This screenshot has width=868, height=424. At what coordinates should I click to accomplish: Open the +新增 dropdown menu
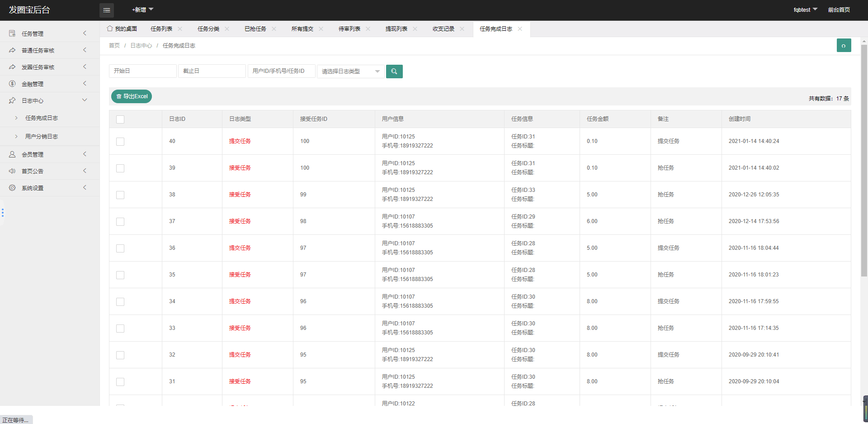point(142,10)
